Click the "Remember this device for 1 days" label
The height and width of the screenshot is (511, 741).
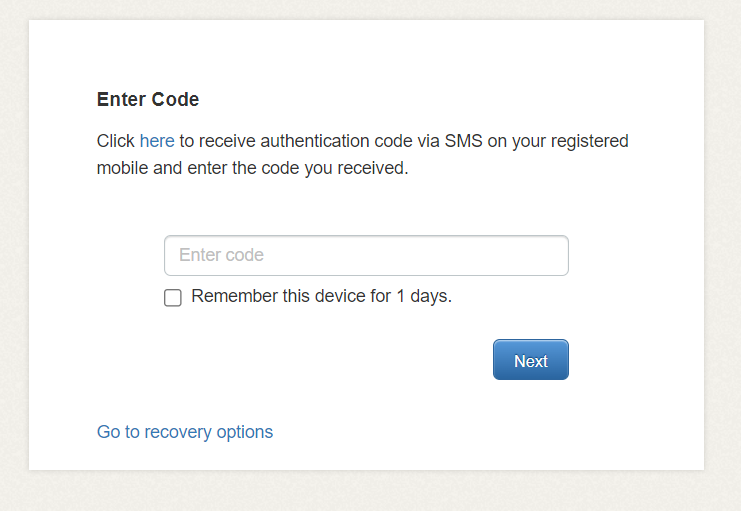click(x=321, y=297)
